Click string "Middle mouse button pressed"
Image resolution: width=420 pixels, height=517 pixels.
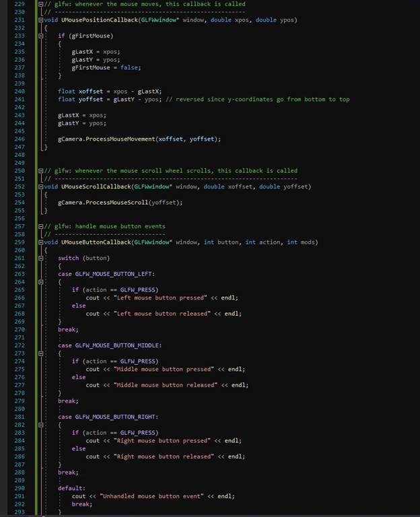(x=164, y=370)
